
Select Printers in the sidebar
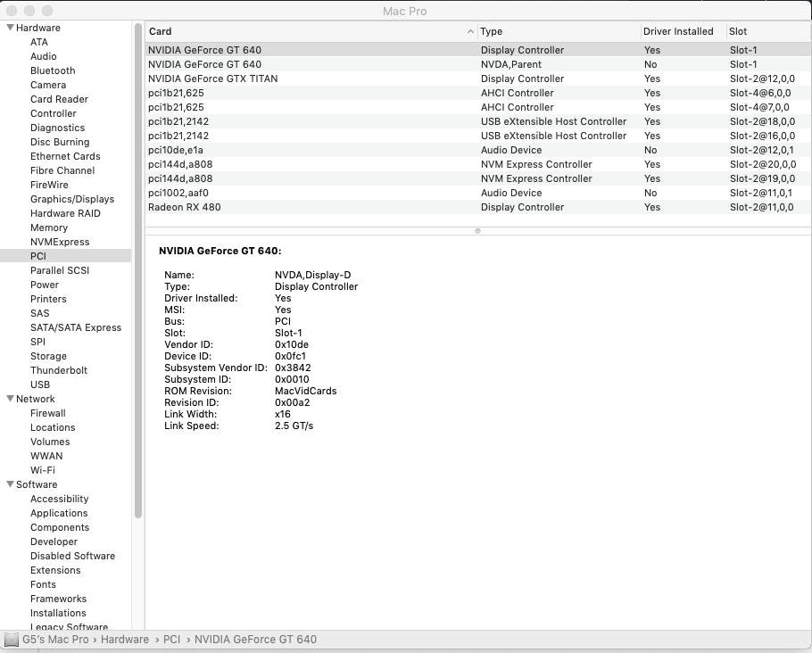tap(48, 299)
